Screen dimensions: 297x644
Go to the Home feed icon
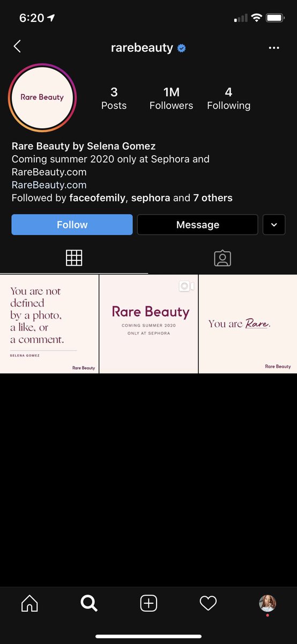(x=29, y=604)
